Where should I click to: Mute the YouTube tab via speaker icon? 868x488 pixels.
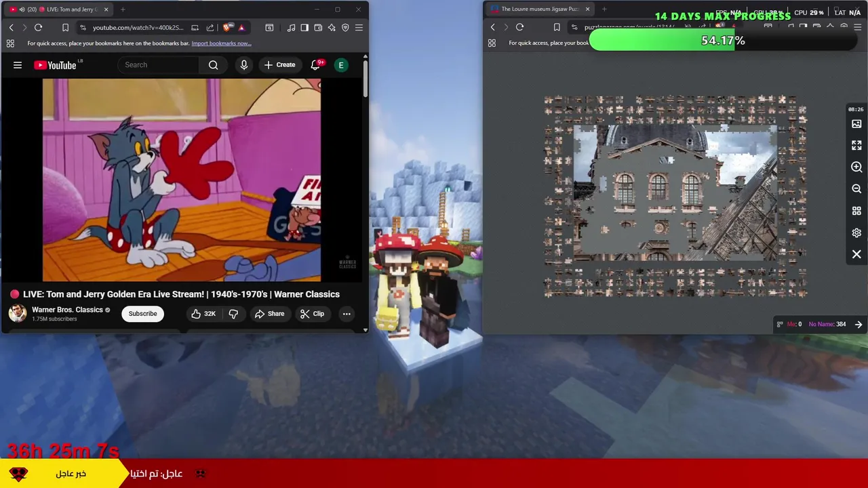[22, 9]
